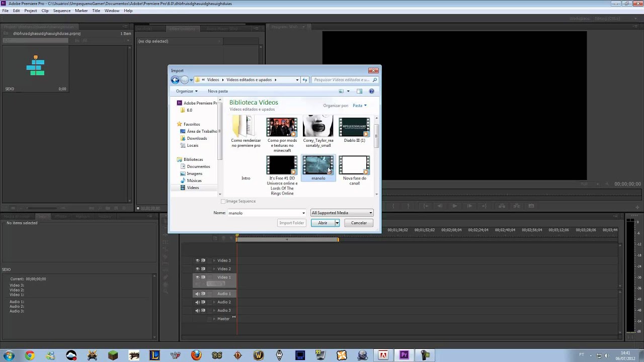The width and height of the screenshot is (644, 362).
Task: Open the Marker menu
Action: 81,11
